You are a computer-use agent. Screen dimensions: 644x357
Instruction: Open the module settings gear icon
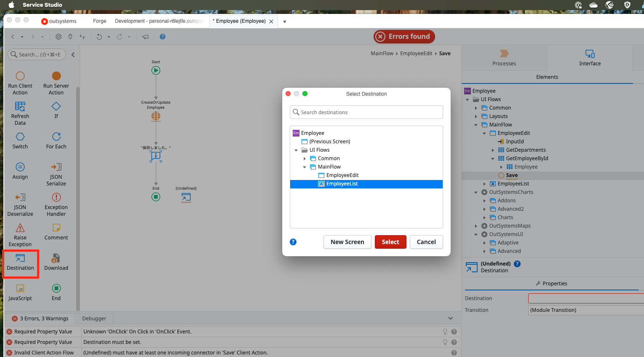pyautogui.click(x=59, y=37)
